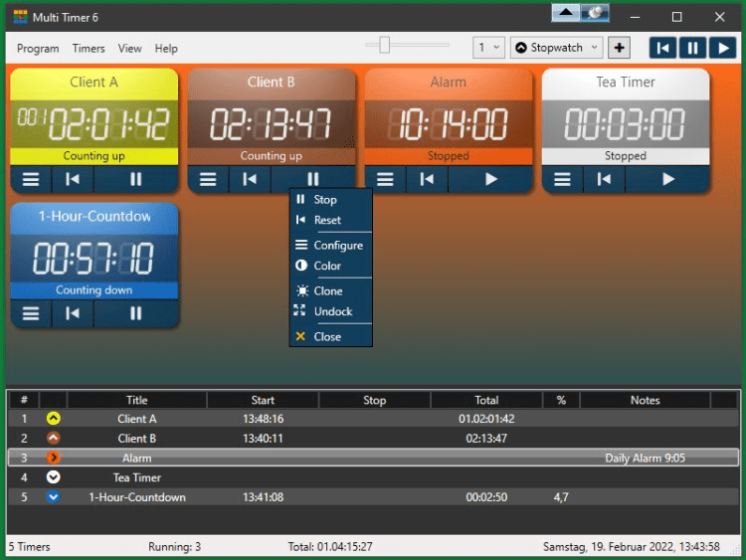Viewport: 746px width, 560px height.
Task: Open the View menu
Action: pyautogui.click(x=130, y=49)
